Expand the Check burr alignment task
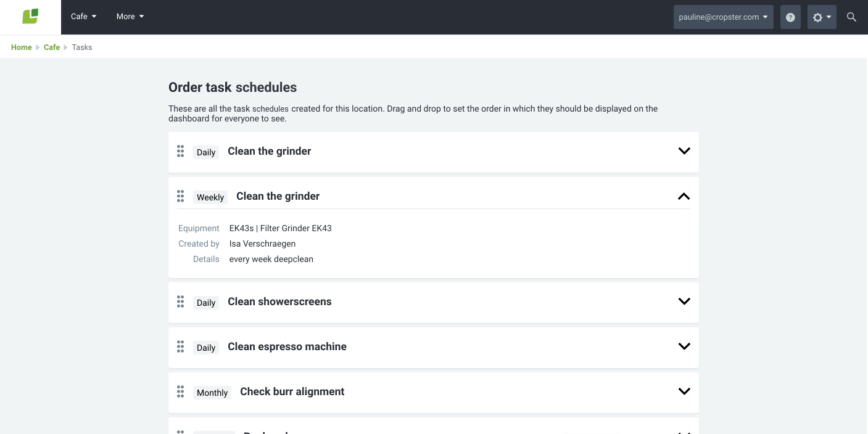 click(684, 391)
